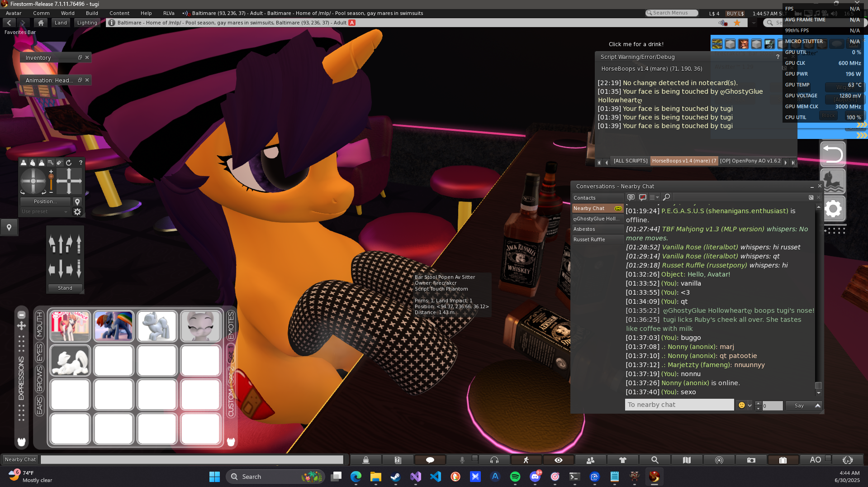This screenshot has height=487, width=868.
Task: Open the nearby chat speech bubble toolbar button
Action: coord(430,460)
